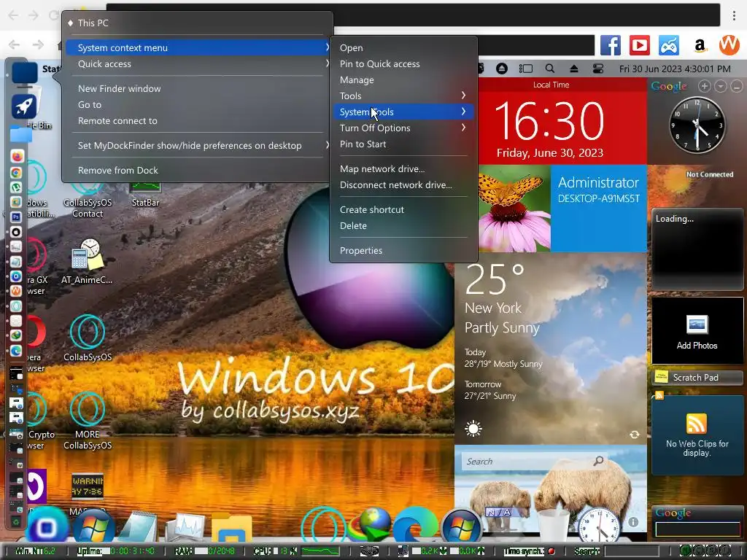This screenshot has height=560, width=747.
Task: Click the round eject icon in menu bar
Action: [502, 69]
